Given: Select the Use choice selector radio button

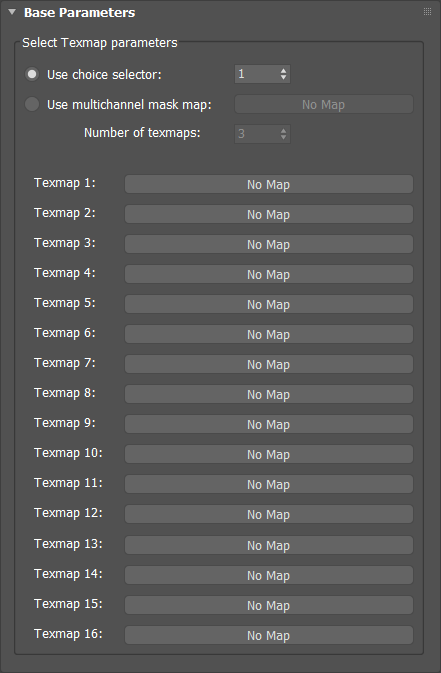Looking at the screenshot, I should tap(32, 74).
